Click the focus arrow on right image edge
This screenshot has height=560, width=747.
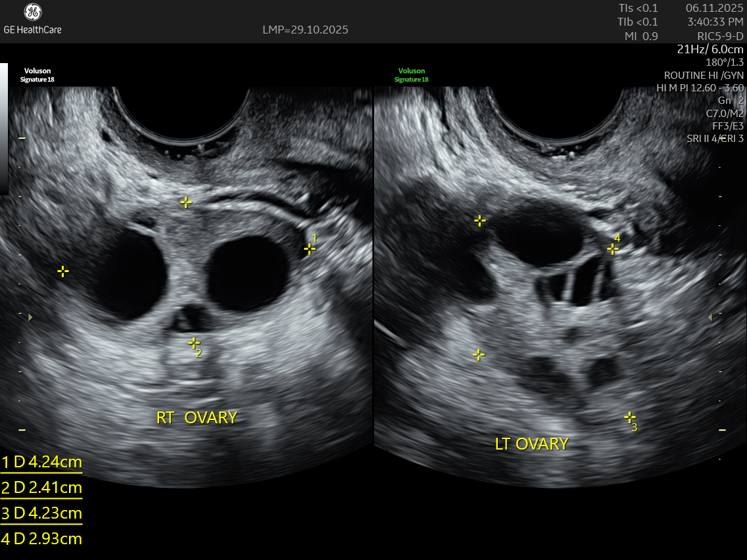[x=710, y=317]
